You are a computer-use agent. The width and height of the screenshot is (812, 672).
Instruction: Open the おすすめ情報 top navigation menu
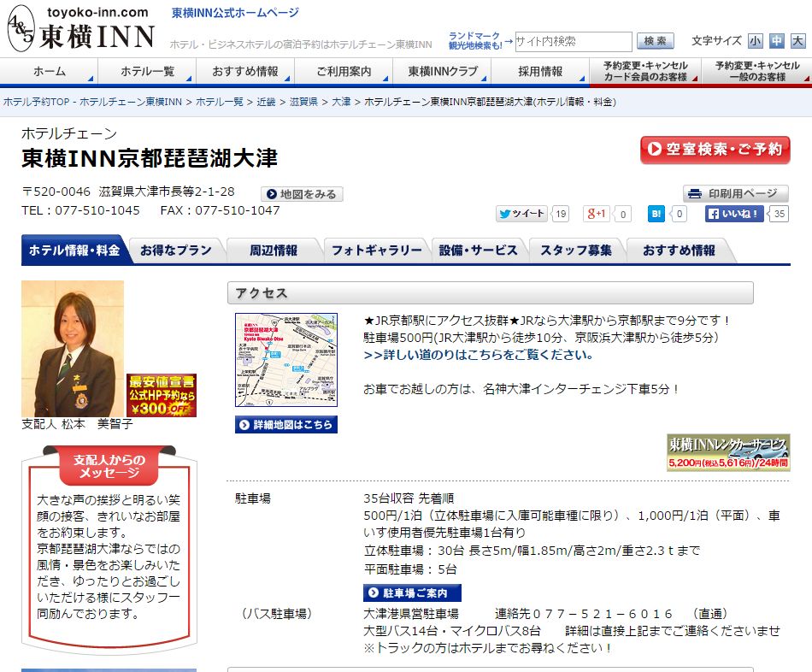[245, 72]
